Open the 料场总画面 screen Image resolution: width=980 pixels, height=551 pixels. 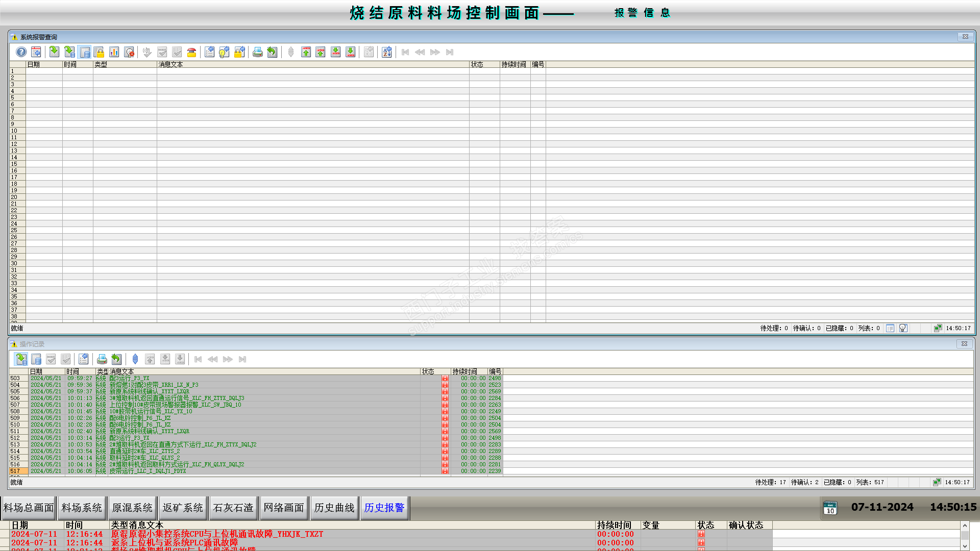tap(29, 508)
